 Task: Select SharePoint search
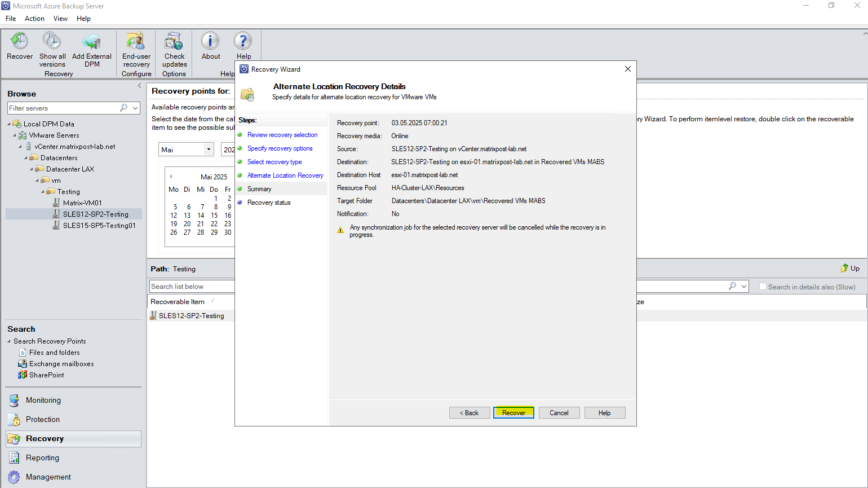point(46,375)
